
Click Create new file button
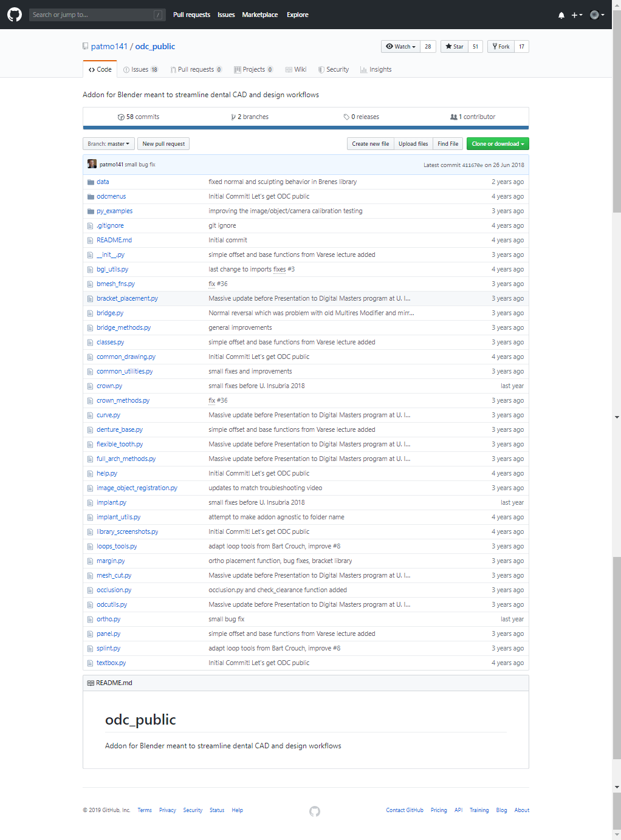pos(370,144)
